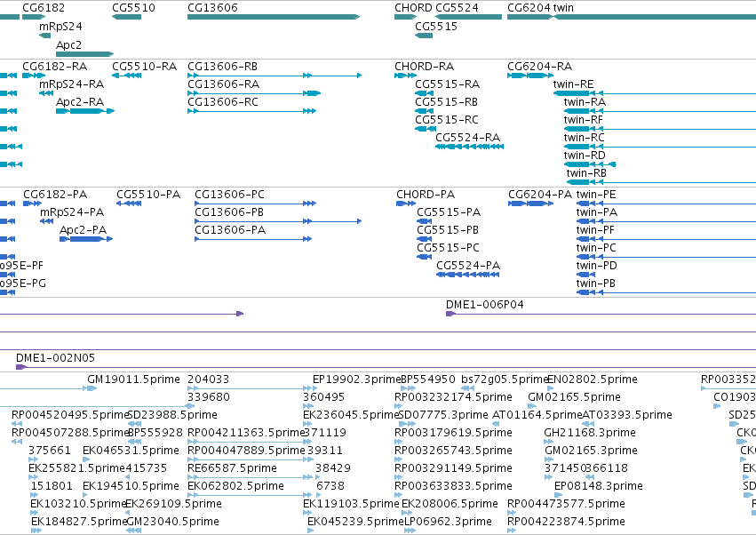This screenshot has width=756, height=535.
Task: Select the mRpS24 gene label
Action: (x=60, y=26)
